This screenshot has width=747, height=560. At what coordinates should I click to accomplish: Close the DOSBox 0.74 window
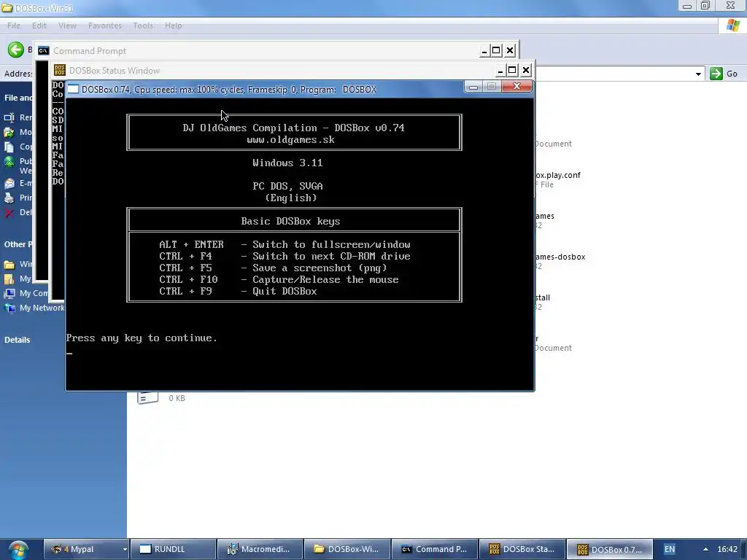[x=517, y=86]
